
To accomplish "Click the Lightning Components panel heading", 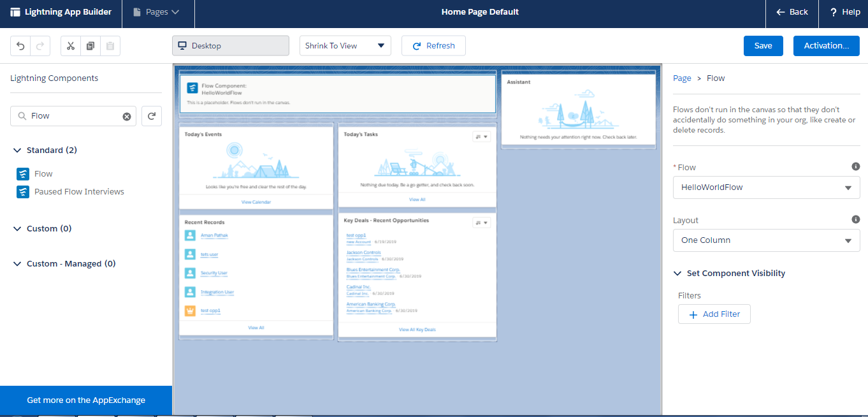I will (54, 78).
